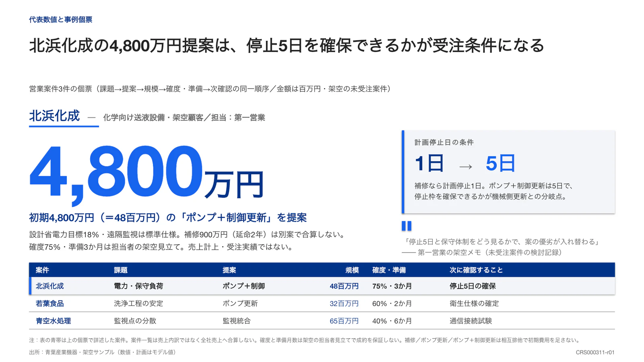
Task: Click the 1日 value in the callout
Action: click(x=429, y=163)
